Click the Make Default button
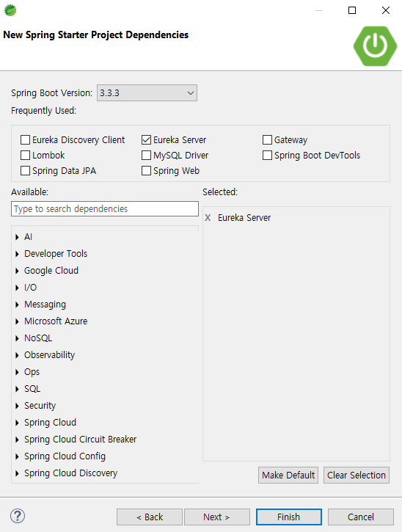The width and height of the screenshot is (402, 532). pyautogui.click(x=288, y=475)
